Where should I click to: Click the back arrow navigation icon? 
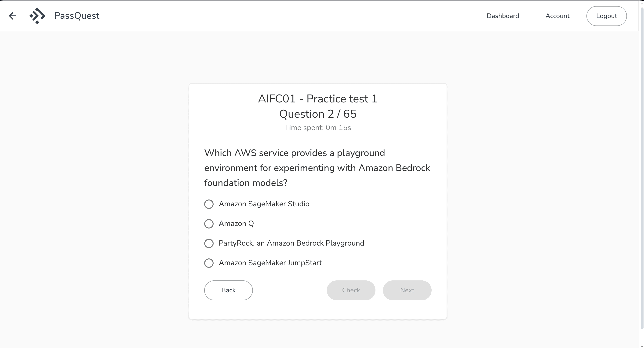click(13, 16)
